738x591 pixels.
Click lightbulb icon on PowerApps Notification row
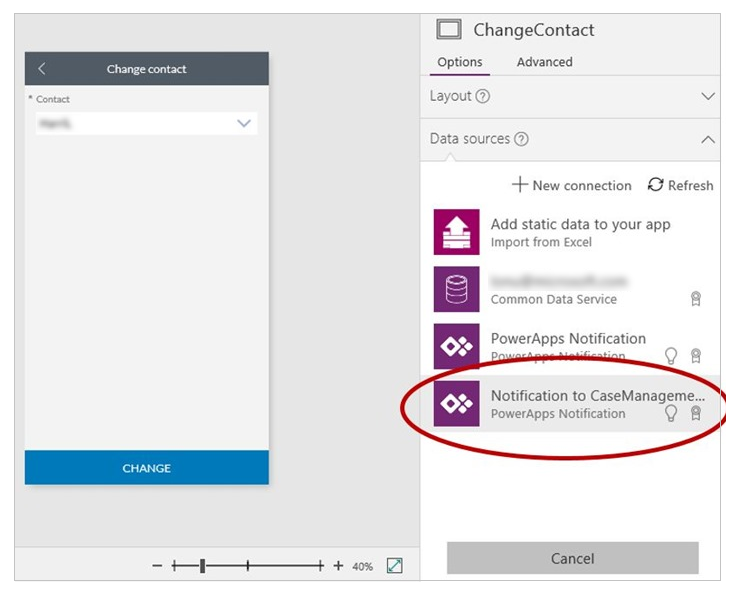671,356
